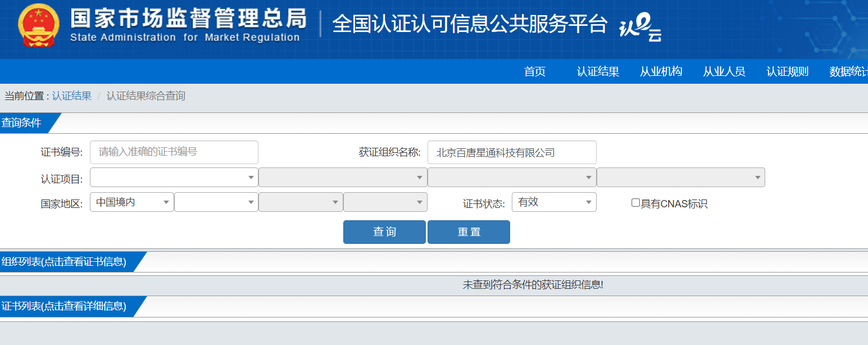This screenshot has width=868, height=345.
Task: Follow the 认证结果 breadcrumb link
Action: point(72,96)
